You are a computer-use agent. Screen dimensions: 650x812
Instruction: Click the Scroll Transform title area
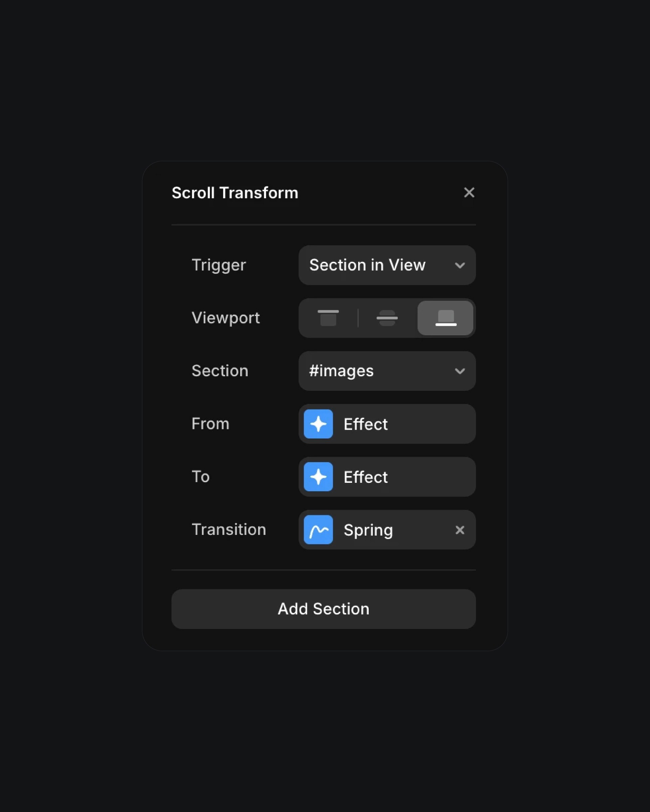tap(235, 192)
